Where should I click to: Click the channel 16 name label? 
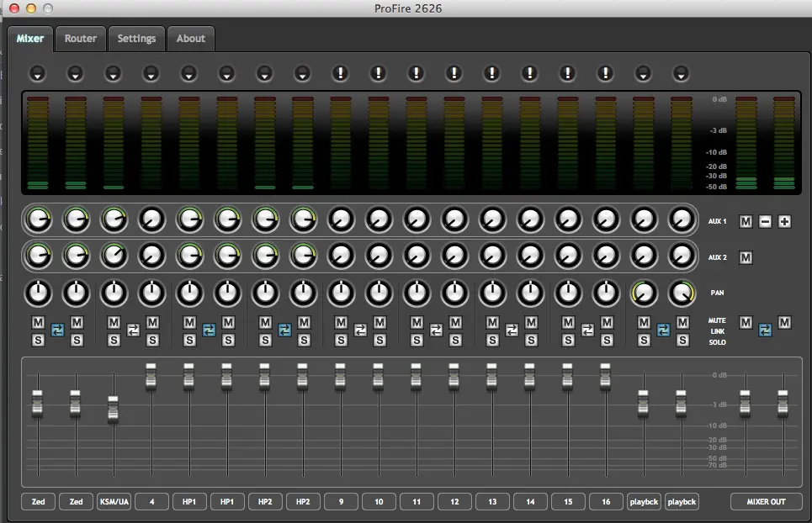point(606,502)
